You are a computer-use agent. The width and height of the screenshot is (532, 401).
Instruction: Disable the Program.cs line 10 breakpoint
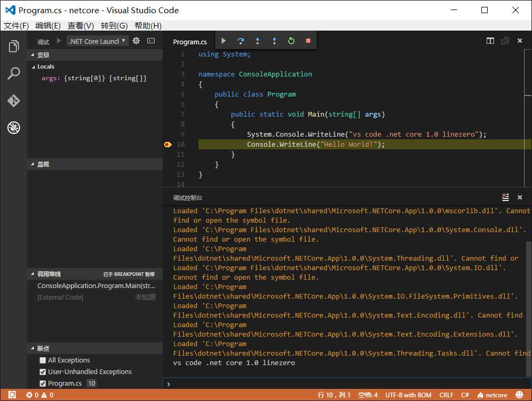pos(43,384)
